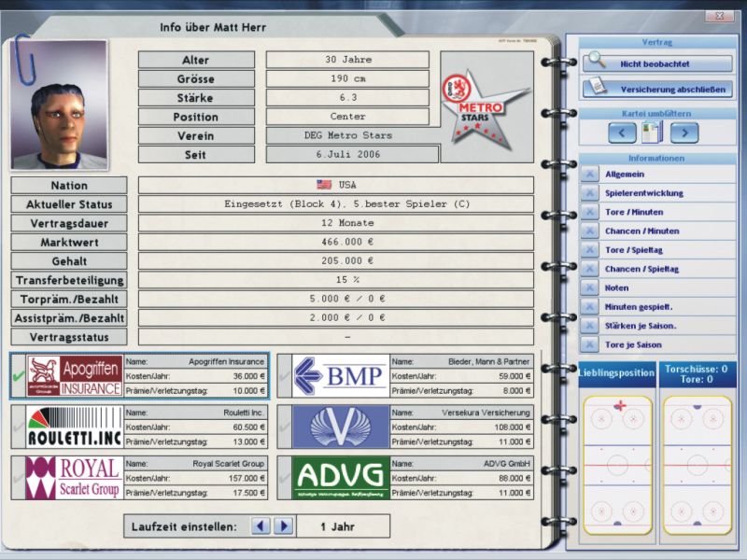The height and width of the screenshot is (560, 747).
Task: Click the Transferbeteiligung value 15 %
Action: [x=347, y=280]
